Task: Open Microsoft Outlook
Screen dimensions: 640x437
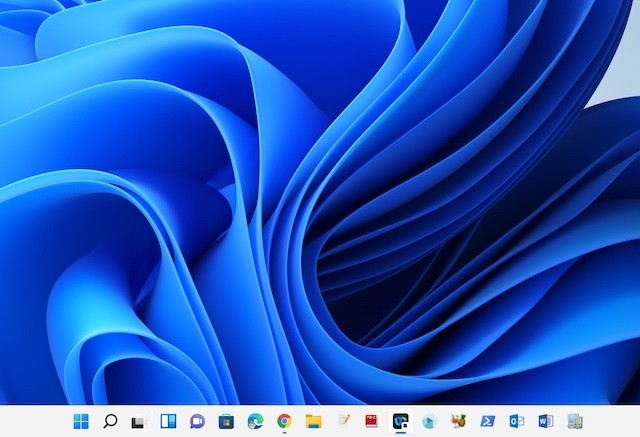Action: coord(517,421)
